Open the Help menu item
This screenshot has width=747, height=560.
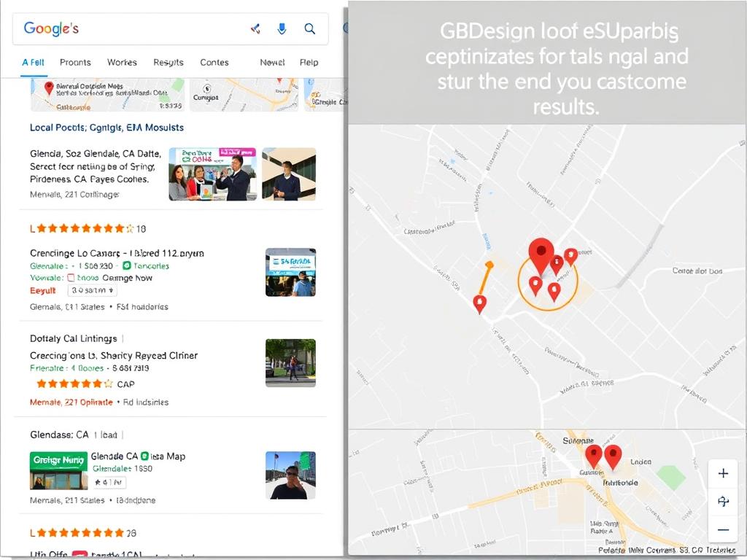click(x=309, y=63)
